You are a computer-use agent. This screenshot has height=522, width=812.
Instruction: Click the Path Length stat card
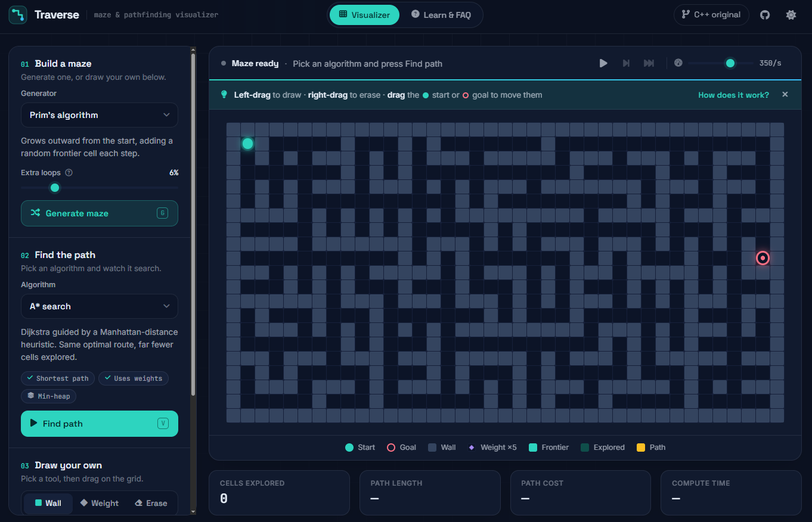430,493
